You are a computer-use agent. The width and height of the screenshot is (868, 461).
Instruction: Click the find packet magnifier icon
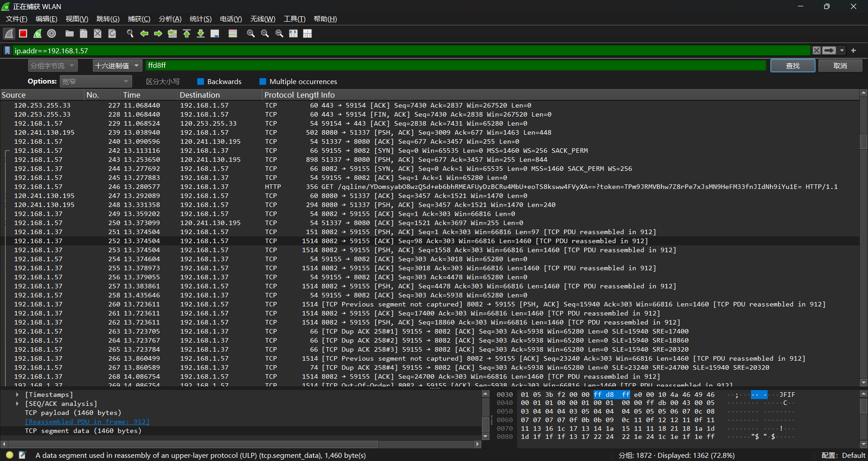[130, 33]
